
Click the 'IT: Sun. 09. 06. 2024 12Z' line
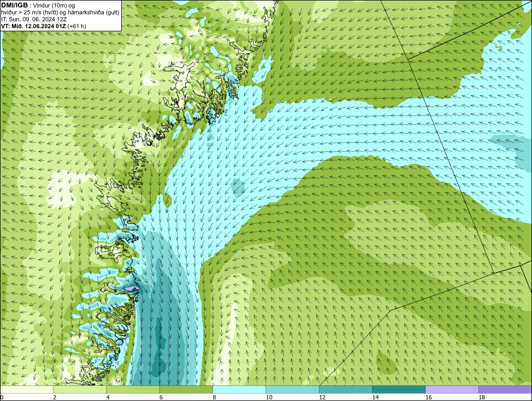(34, 19)
